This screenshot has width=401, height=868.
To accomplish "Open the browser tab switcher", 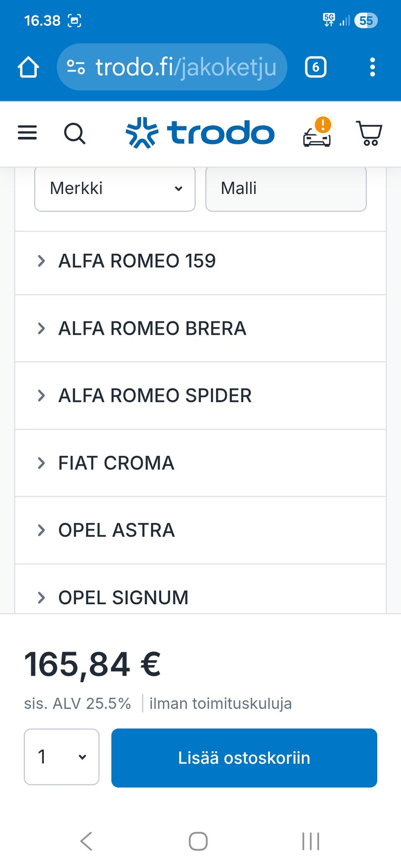I will [315, 67].
